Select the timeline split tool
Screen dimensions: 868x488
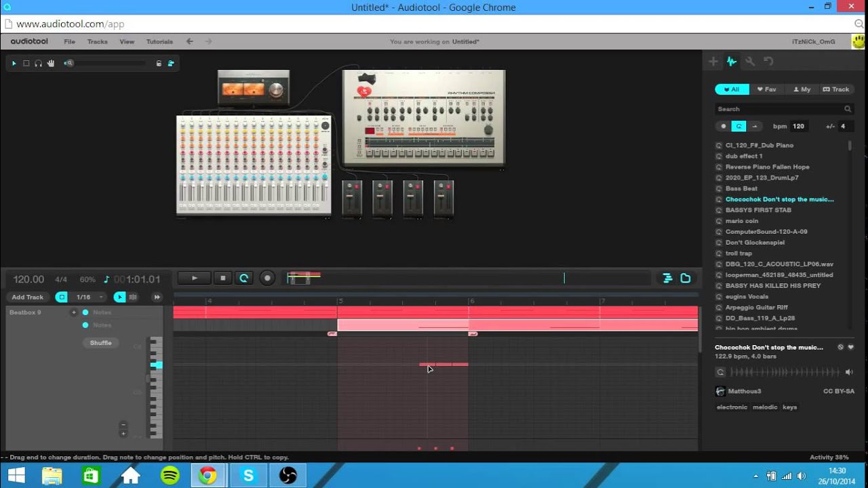click(x=133, y=297)
